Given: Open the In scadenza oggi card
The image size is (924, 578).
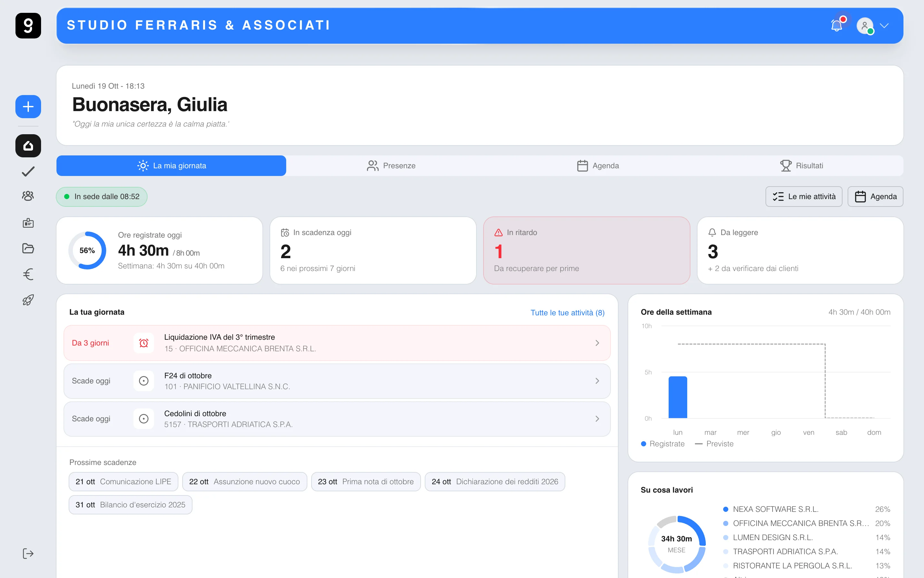Looking at the screenshot, I should pyautogui.click(x=373, y=250).
